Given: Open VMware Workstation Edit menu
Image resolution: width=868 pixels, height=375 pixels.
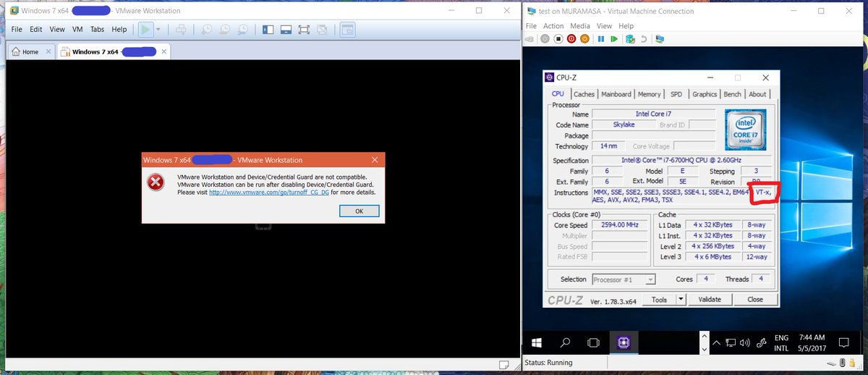Looking at the screenshot, I should [36, 30].
